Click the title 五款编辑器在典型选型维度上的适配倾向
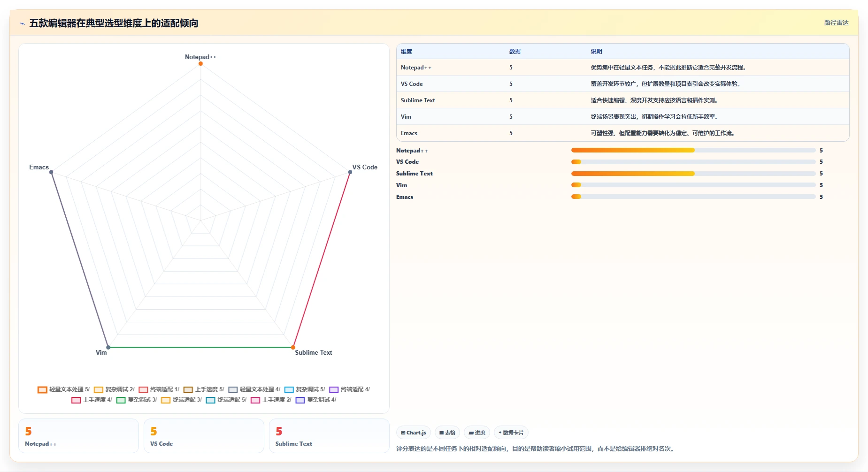The image size is (868, 472). [114, 23]
